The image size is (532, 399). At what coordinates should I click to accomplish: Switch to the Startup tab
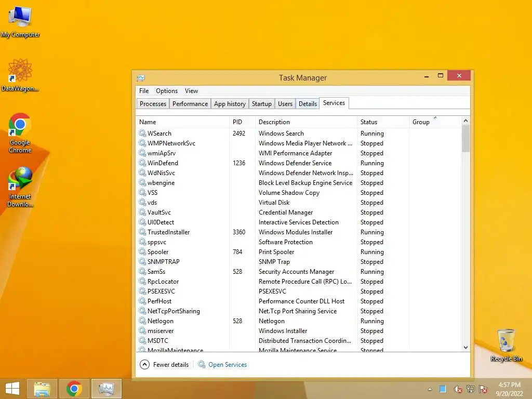click(x=262, y=104)
